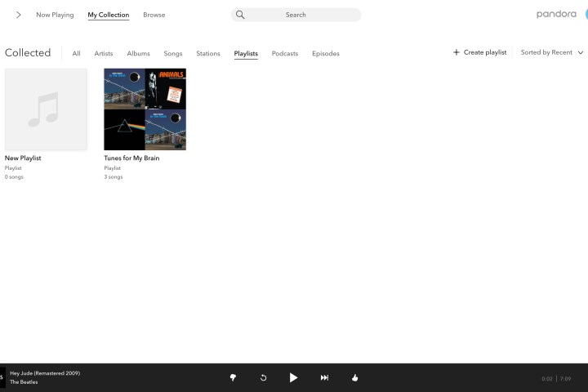Open the Tunes for My Brain thumbnail
588x392 pixels.
(x=145, y=109)
